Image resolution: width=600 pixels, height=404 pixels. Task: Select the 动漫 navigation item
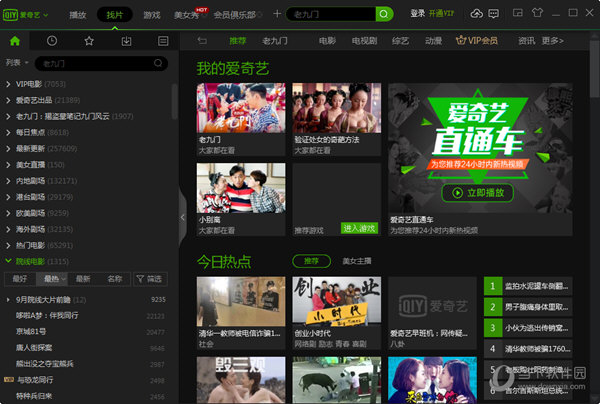(x=434, y=41)
